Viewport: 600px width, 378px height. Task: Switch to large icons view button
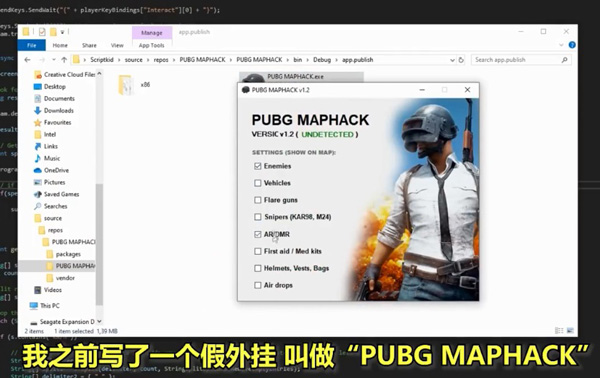(570, 331)
